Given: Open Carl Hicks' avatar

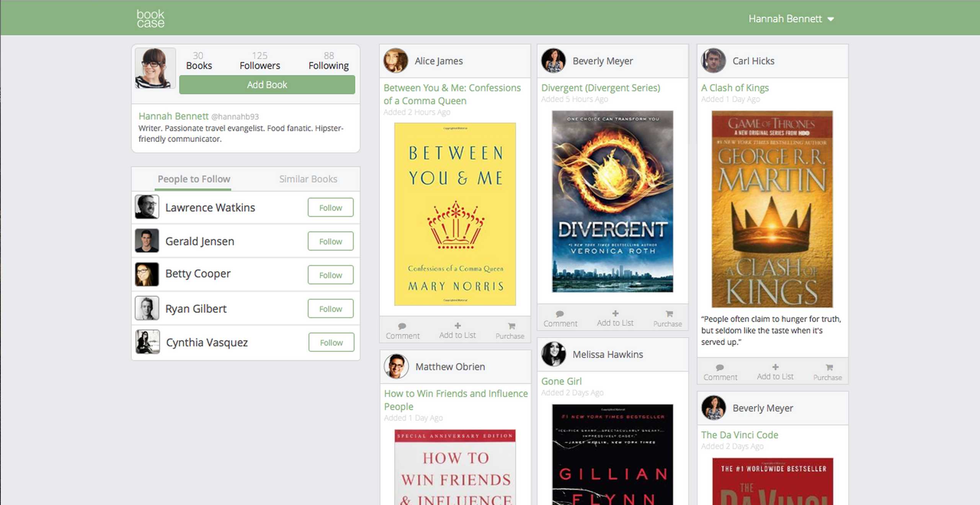Looking at the screenshot, I should (x=714, y=61).
